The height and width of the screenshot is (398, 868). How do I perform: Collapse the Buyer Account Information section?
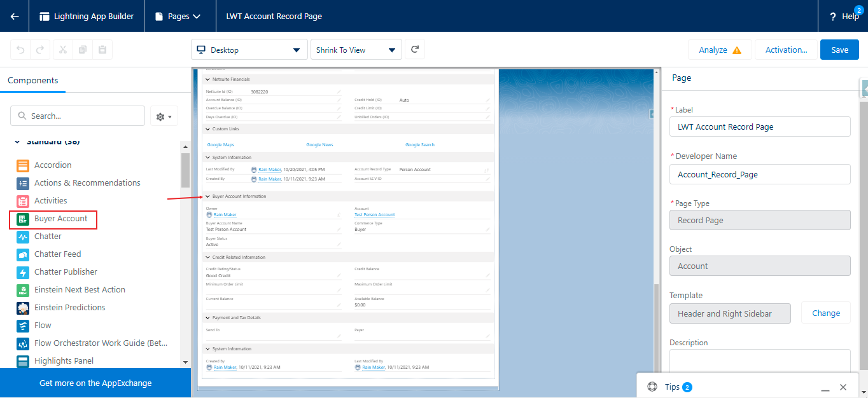coord(207,196)
